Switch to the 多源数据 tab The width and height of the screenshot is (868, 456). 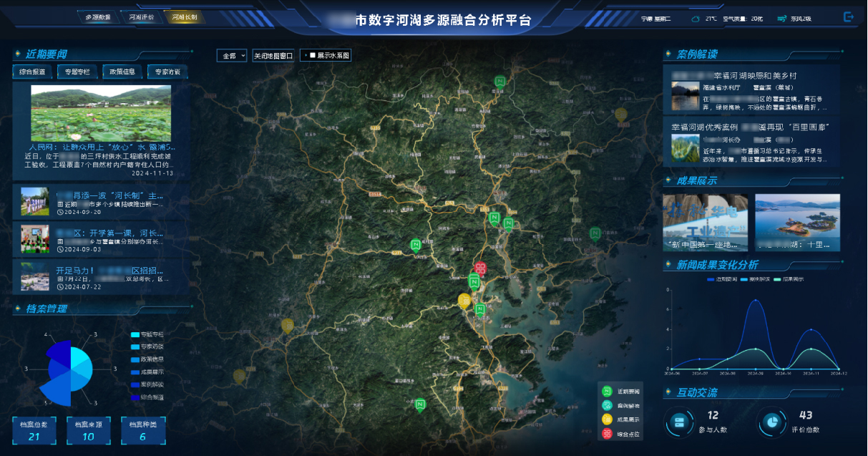pos(98,16)
